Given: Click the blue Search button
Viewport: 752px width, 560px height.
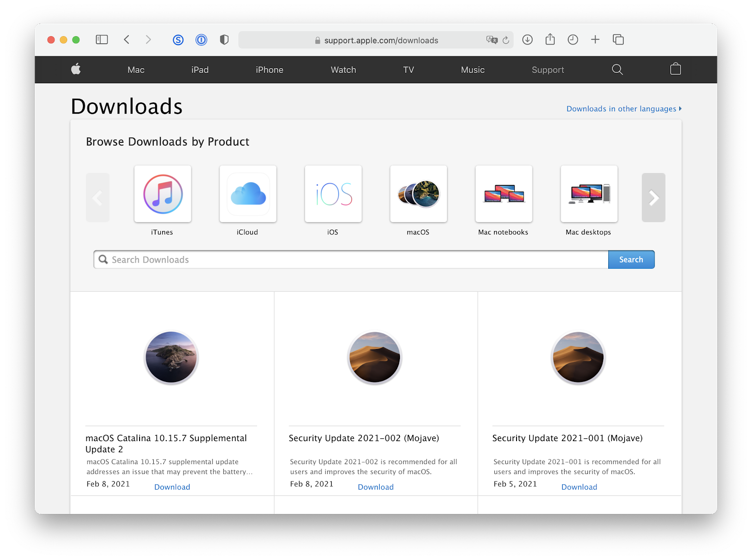Looking at the screenshot, I should (631, 259).
